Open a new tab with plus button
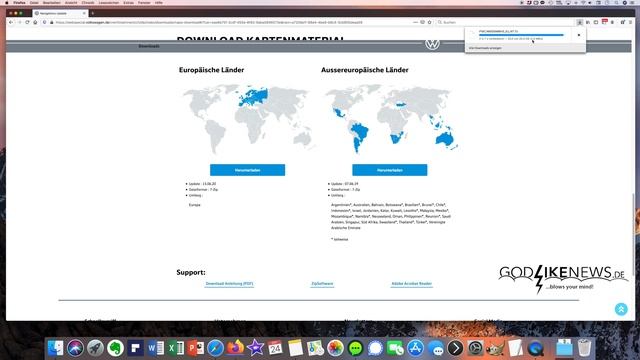 (93, 13)
